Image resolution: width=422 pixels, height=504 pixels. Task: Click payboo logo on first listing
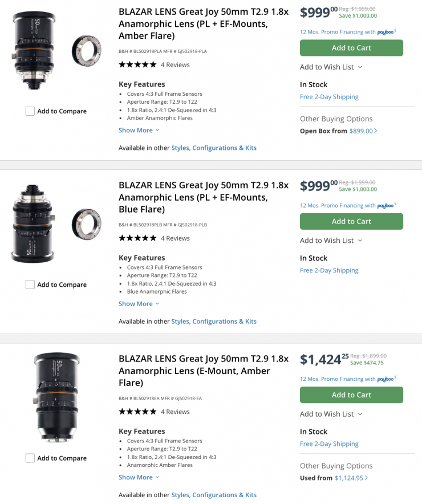386,32
